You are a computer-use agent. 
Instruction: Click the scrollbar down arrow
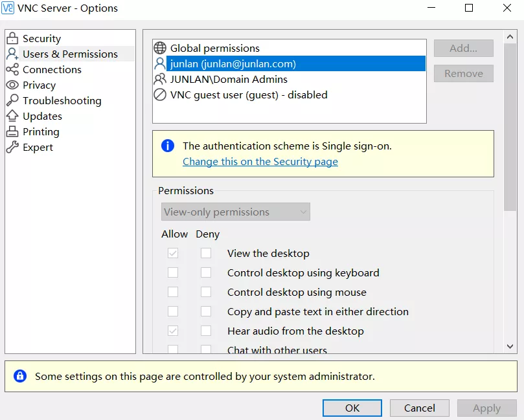click(x=510, y=347)
